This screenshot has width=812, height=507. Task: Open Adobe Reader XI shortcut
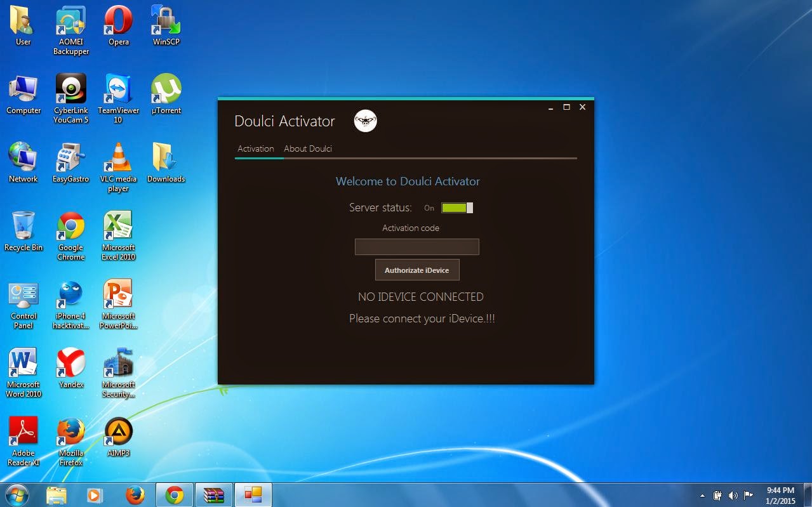23,441
